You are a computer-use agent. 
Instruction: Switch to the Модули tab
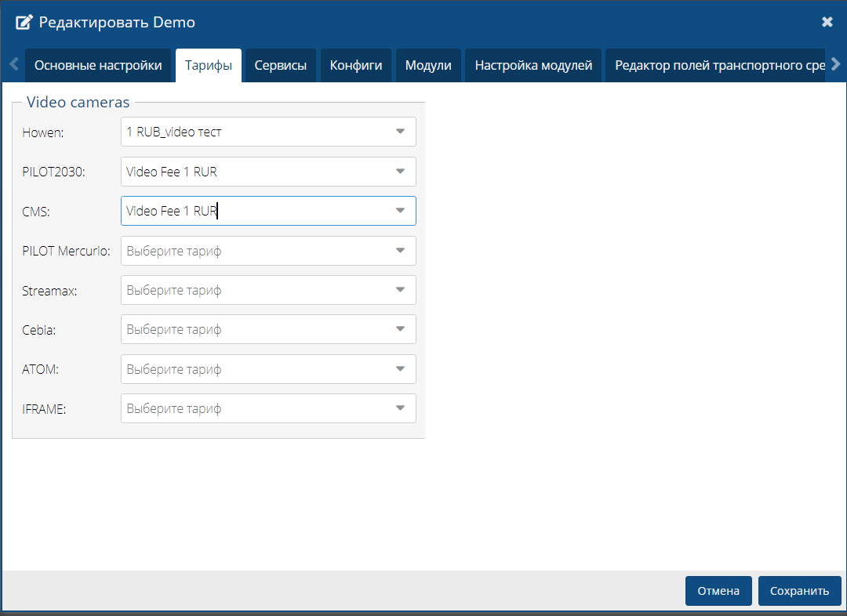coord(428,65)
